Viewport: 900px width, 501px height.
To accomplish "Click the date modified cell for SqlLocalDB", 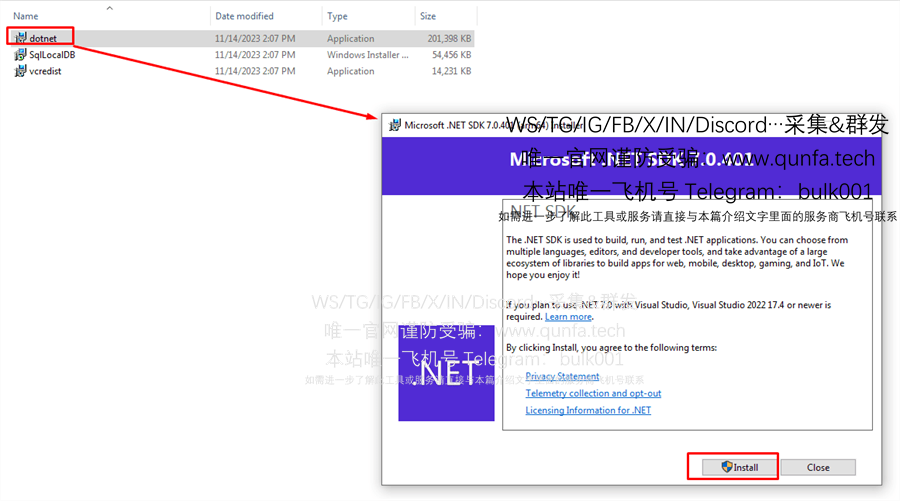I will click(x=255, y=55).
